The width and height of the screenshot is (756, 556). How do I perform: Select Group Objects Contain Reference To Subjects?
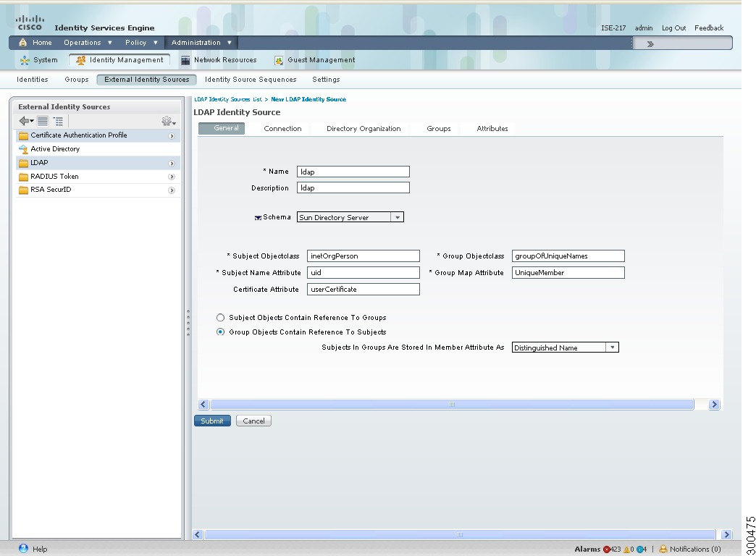tap(220, 332)
